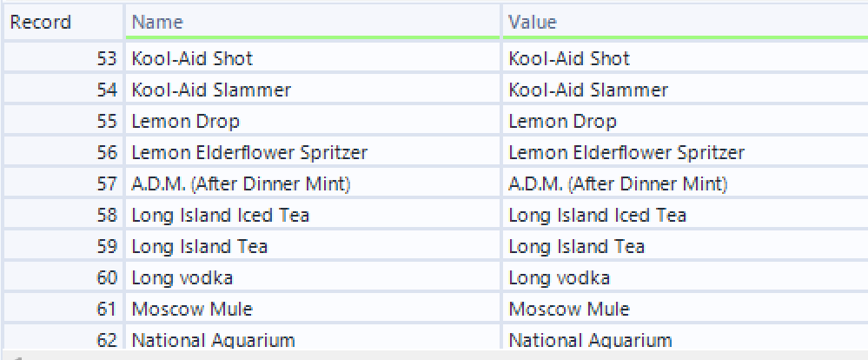
Task: Click Long Island Tea in Name column
Action: [199, 247]
